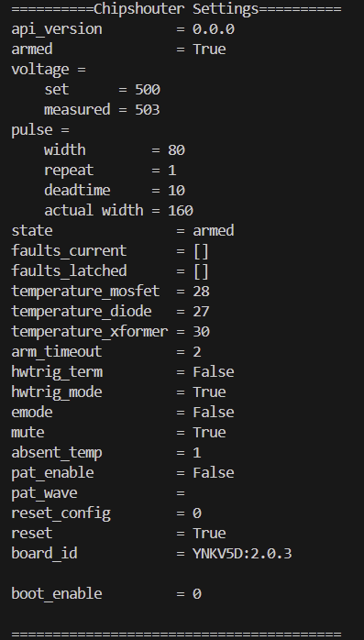Viewport: 364px width, 640px height.
Task: Click the pat_enable value False
Action: tap(214, 472)
